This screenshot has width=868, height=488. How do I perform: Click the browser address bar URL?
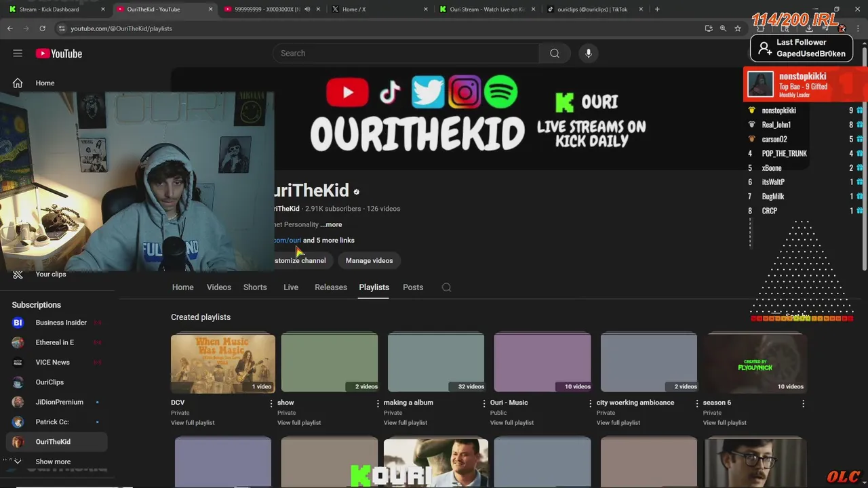[x=121, y=28]
